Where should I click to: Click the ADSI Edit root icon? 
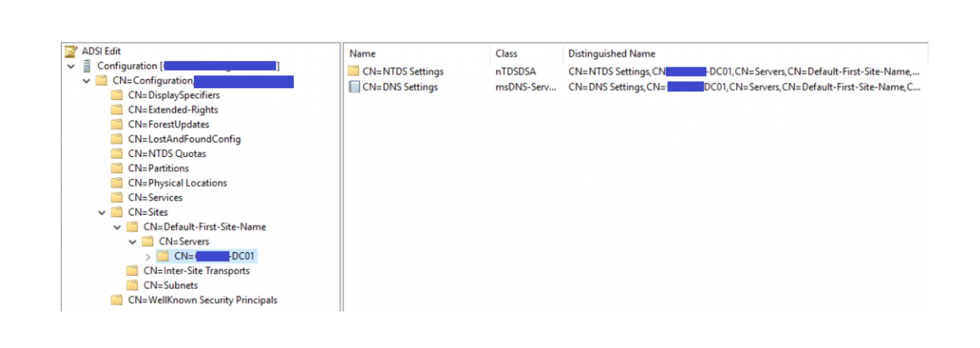71,52
